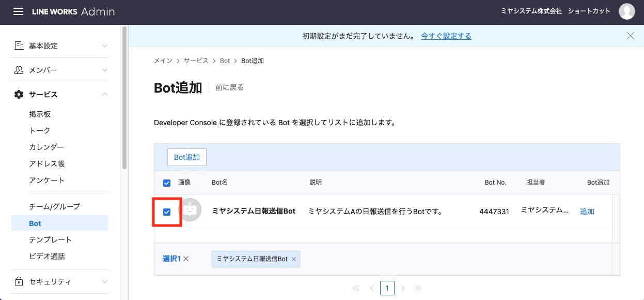
Task: Open 掲示板 in the sidebar
Action: pyautogui.click(x=40, y=114)
